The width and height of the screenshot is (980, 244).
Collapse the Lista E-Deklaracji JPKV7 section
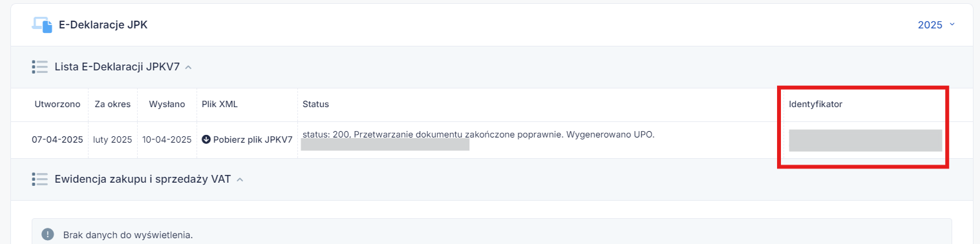click(x=188, y=67)
